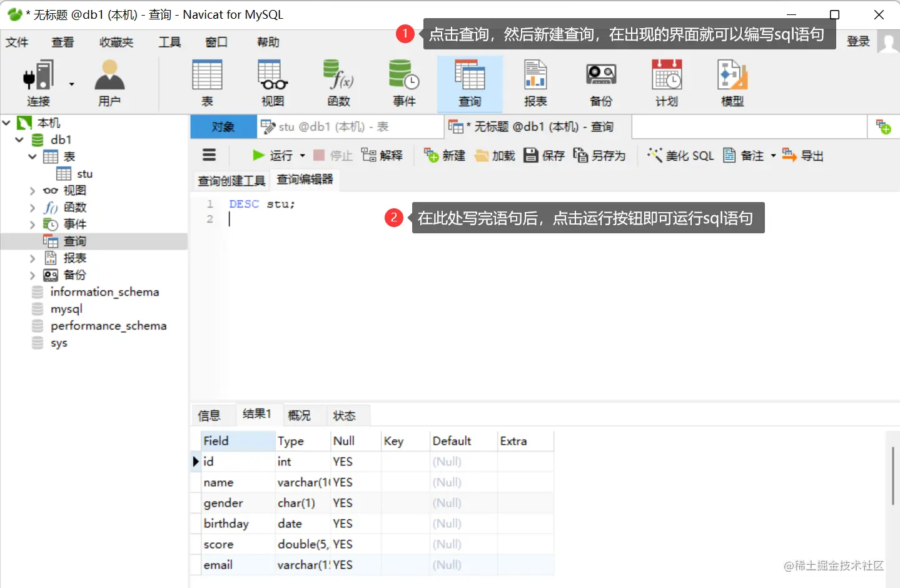Select the birthday row field cell
900x588 pixels.
pyautogui.click(x=238, y=524)
